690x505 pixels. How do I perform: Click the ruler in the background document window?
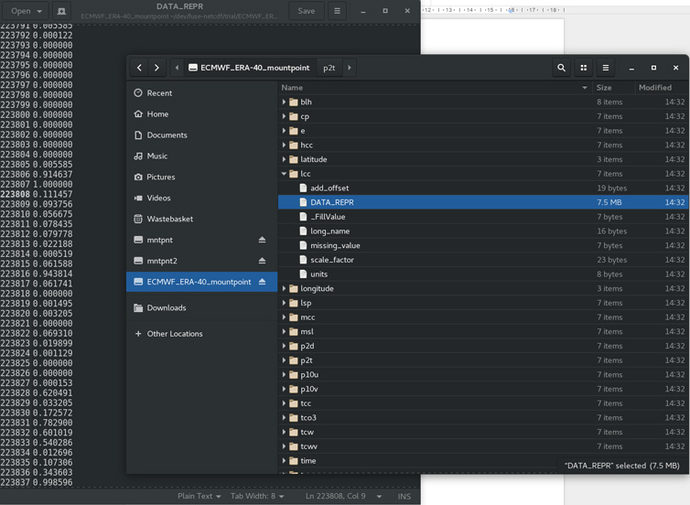[x=493, y=10]
